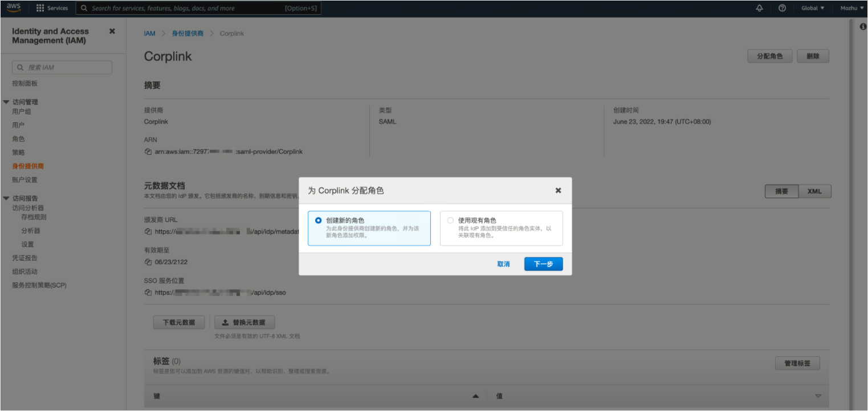
Task: Open 身份提供商 in sidebar
Action: click(28, 166)
